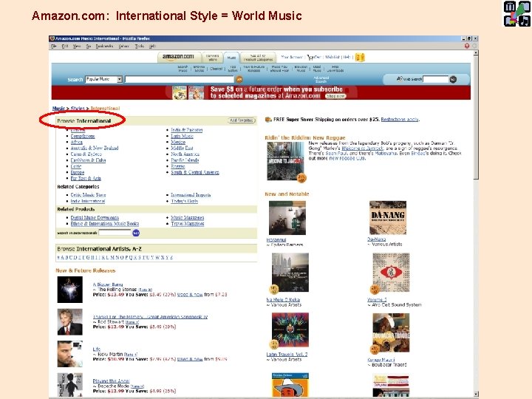Open the Tools menu

pos(140,46)
